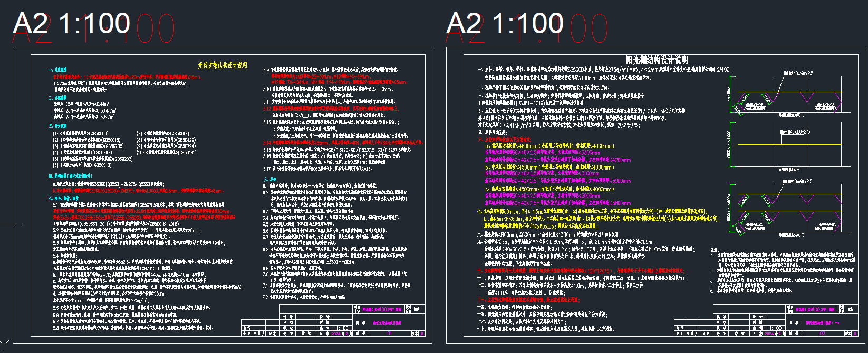Click sheet number 02 in right title block
Screen dimensions: 868x353
[x=822, y=334]
